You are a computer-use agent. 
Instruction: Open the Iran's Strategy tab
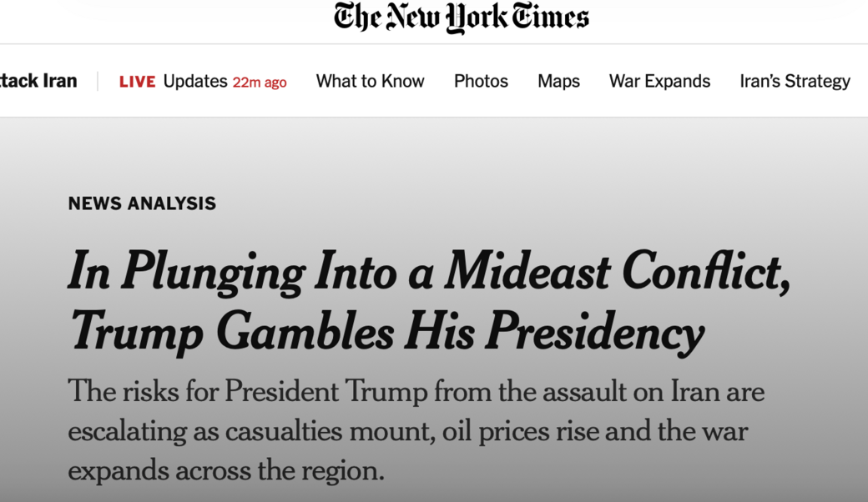pos(795,81)
